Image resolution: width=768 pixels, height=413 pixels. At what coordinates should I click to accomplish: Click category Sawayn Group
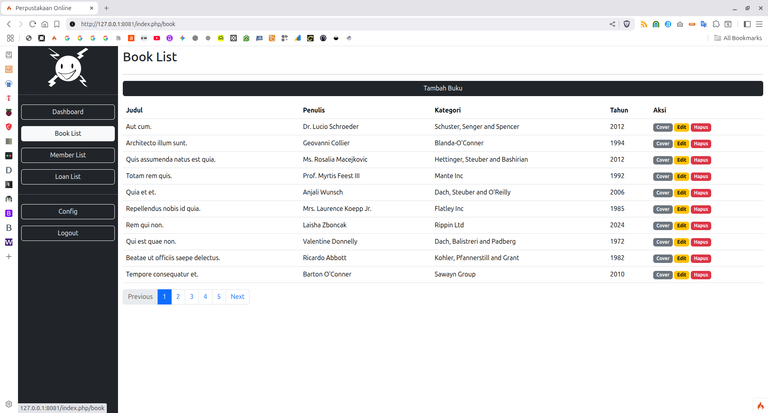click(x=455, y=274)
